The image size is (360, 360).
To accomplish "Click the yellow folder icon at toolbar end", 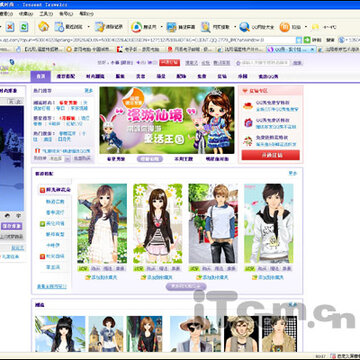I will coord(315,27).
